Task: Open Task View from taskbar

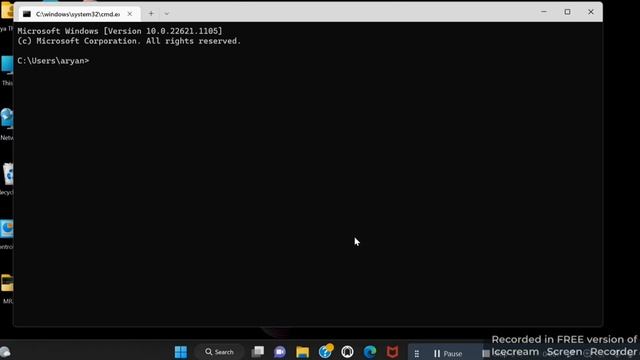Action: point(258,351)
